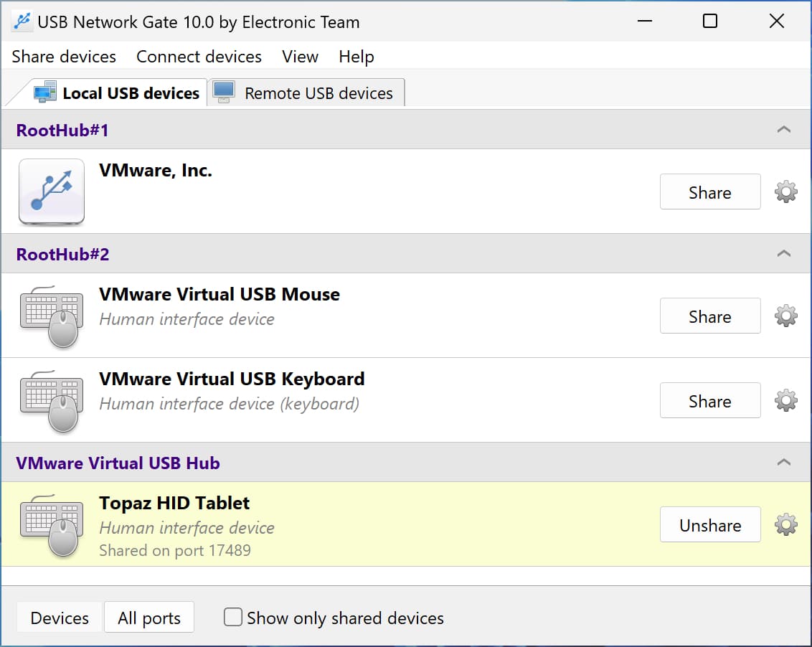Screen dimensions: 812x647
Task: Switch to Remote USB devices tab
Action: pyautogui.click(x=306, y=93)
